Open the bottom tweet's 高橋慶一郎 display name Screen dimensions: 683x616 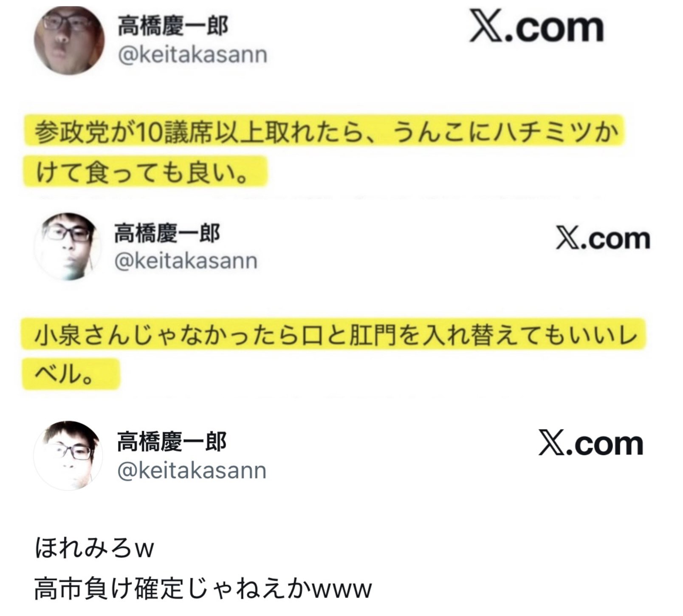(x=172, y=441)
